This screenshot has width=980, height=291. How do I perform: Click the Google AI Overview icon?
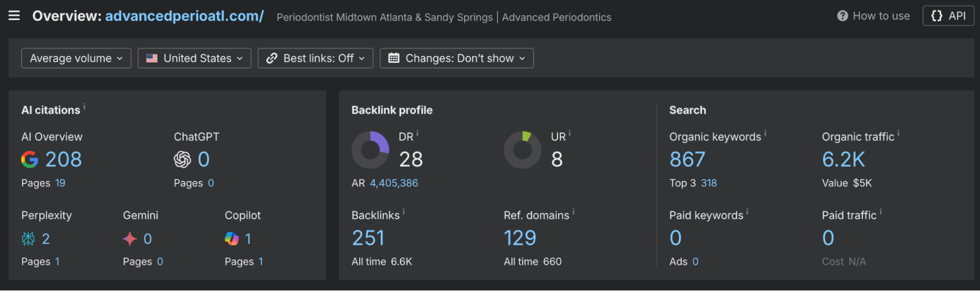click(x=30, y=159)
